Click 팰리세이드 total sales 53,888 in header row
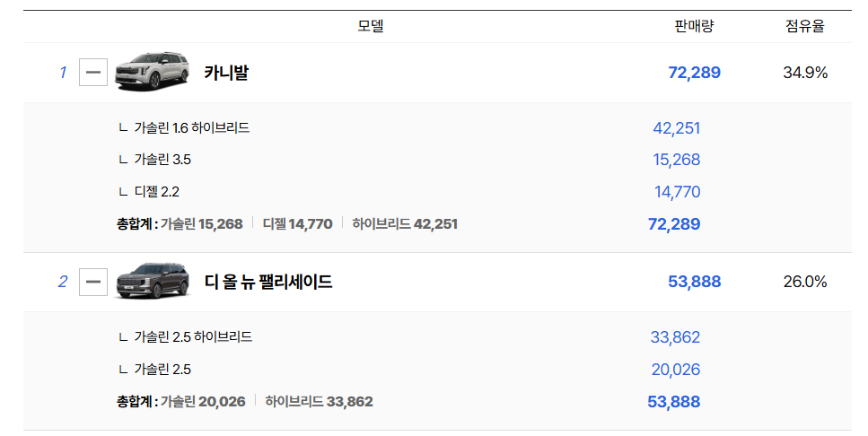The width and height of the screenshot is (868, 436). click(x=694, y=282)
